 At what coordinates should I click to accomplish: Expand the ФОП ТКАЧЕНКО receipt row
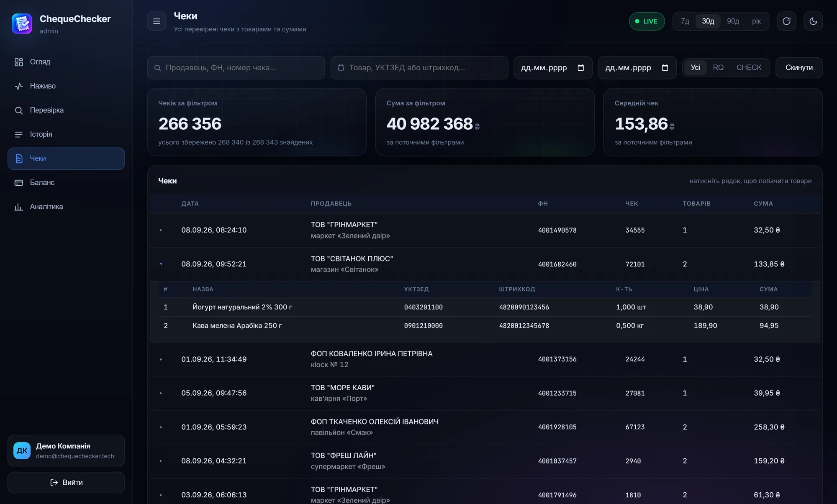point(485,427)
